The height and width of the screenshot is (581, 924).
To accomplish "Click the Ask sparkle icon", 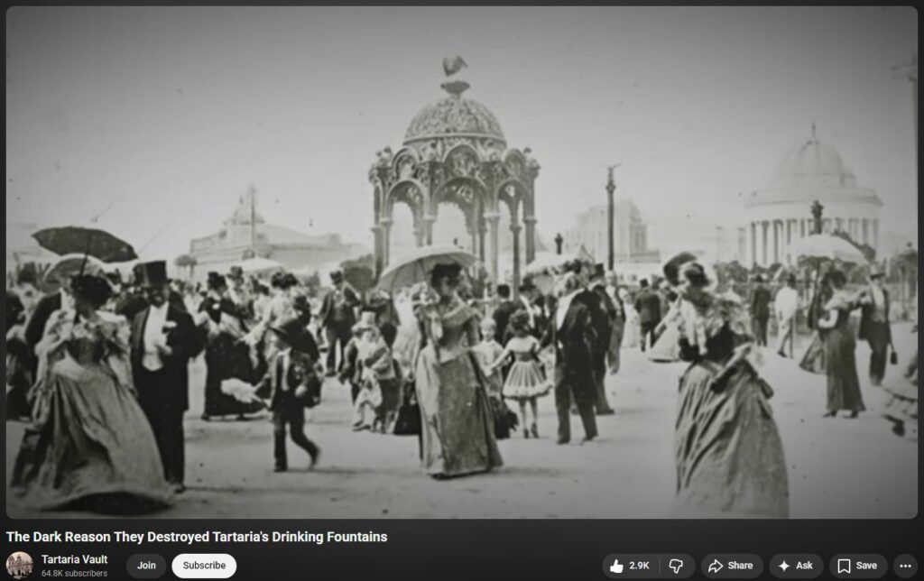I will 783,566.
